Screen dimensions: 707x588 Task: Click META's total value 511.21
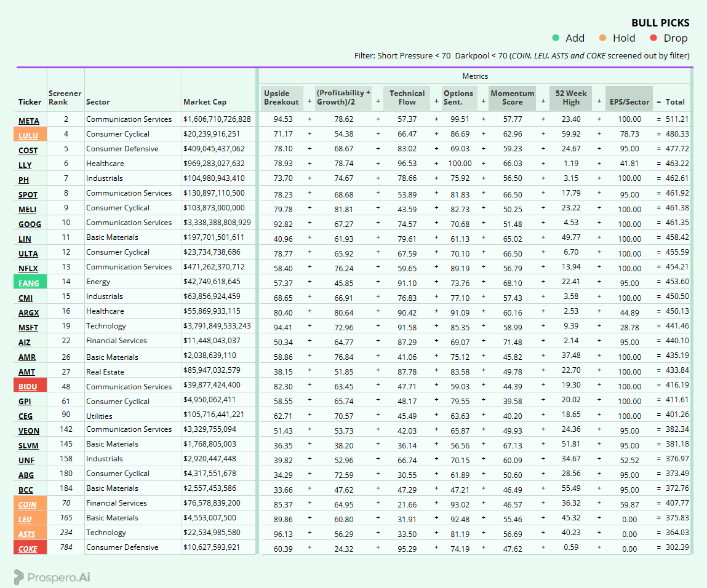(x=677, y=119)
